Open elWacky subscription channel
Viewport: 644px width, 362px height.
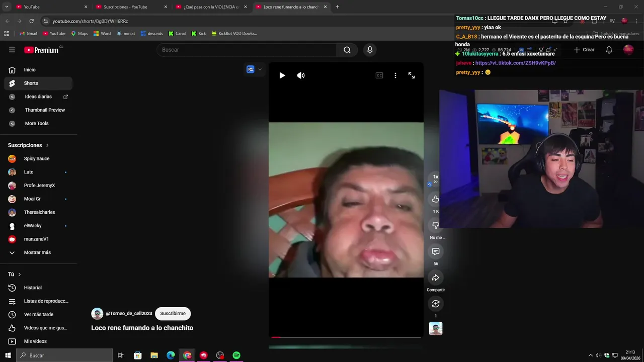point(38,226)
